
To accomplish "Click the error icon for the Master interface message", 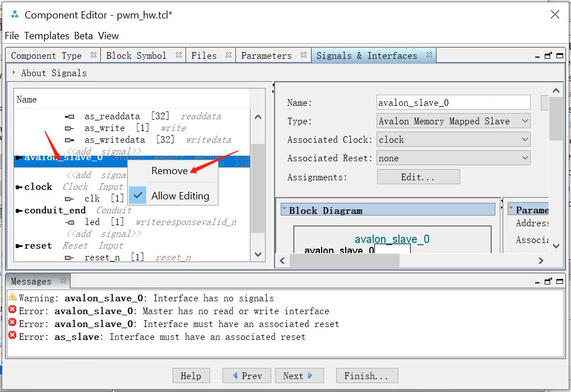I will pos(11,311).
